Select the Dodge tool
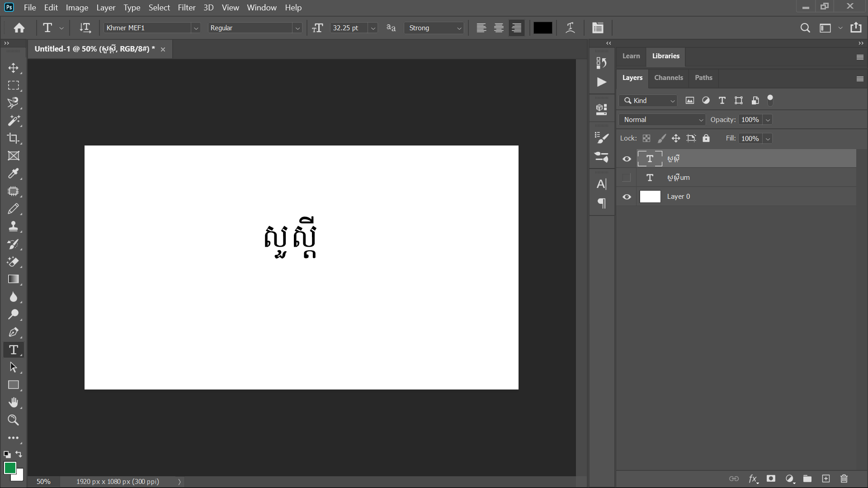Image resolution: width=868 pixels, height=488 pixels. tap(14, 314)
